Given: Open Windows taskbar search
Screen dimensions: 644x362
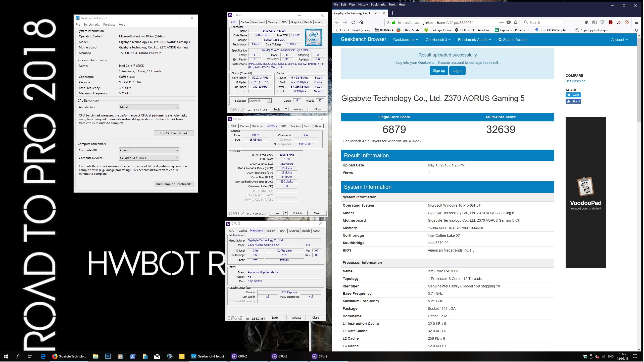Looking at the screenshot, I should tap(18, 357).
